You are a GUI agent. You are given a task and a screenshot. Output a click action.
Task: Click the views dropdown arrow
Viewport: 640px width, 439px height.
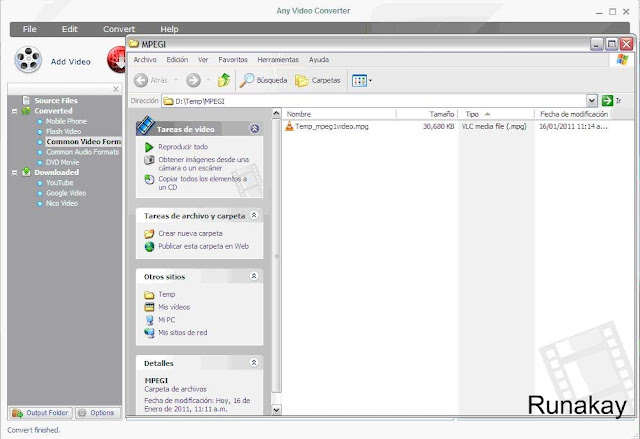pos(370,80)
